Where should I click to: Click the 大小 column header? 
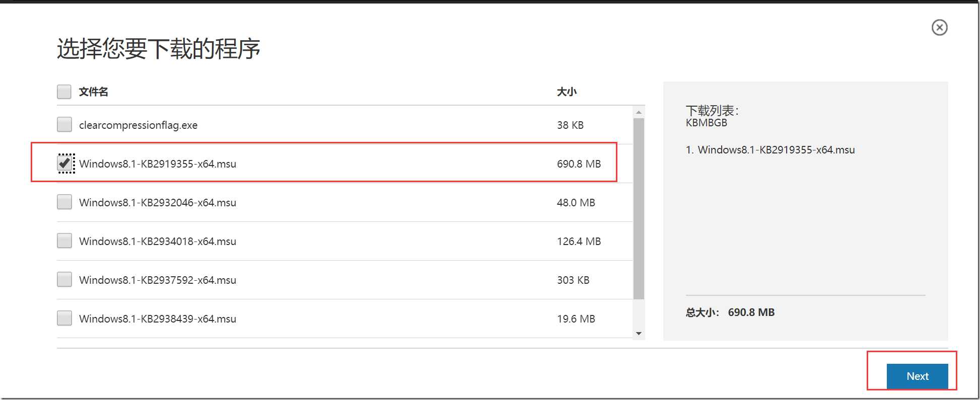pyautogui.click(x=567, y=92)
